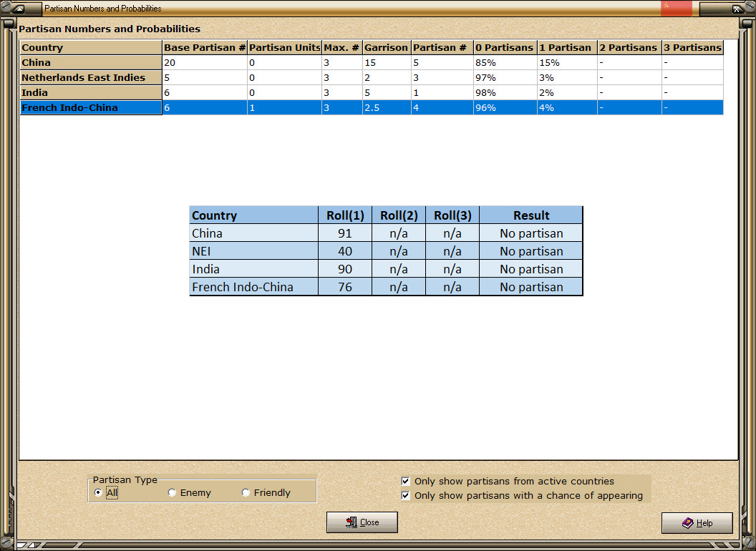Click India's 98% zero partisans cell
This screenshot has width=756, height=551.
[505, 92]
